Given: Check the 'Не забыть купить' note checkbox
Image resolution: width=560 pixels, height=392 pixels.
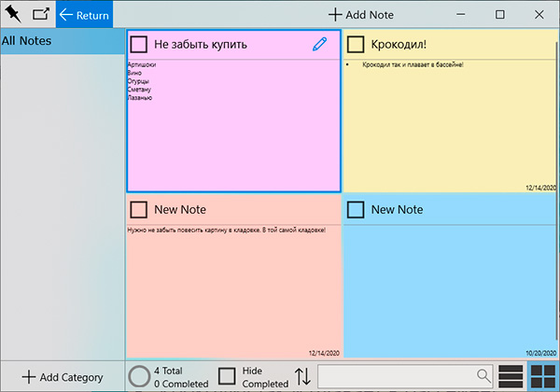Looking at the screenshot, I should (139, 44).
